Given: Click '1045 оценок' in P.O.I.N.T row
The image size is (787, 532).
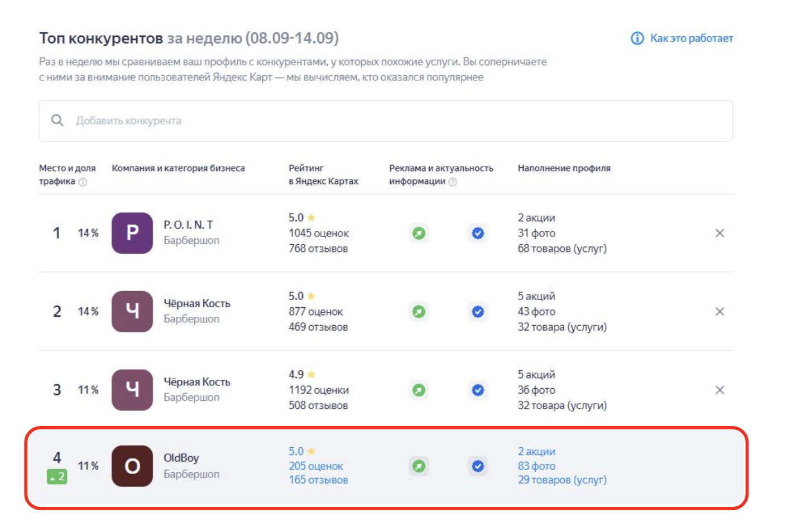Looking at the screenshot, I should (x=319, y=233).
